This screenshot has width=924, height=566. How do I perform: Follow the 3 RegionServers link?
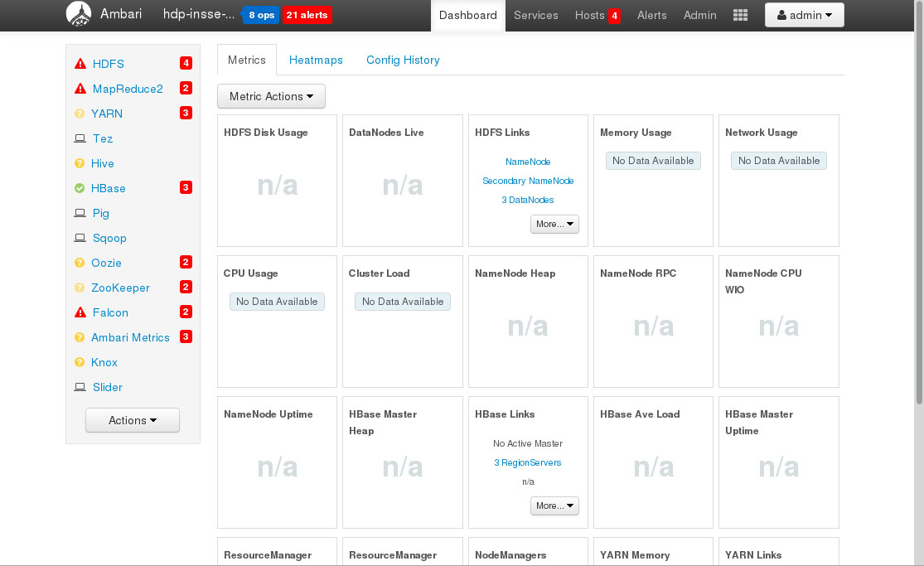pos(528,462)
